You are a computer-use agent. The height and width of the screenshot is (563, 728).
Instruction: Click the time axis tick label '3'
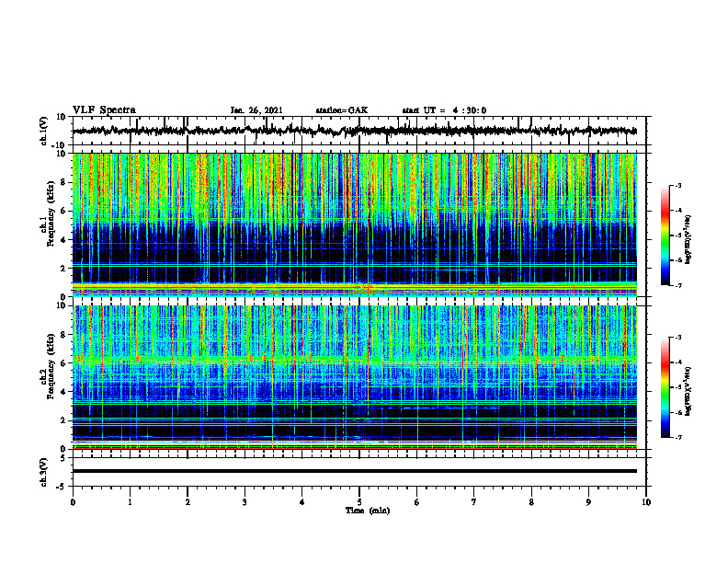245,502
